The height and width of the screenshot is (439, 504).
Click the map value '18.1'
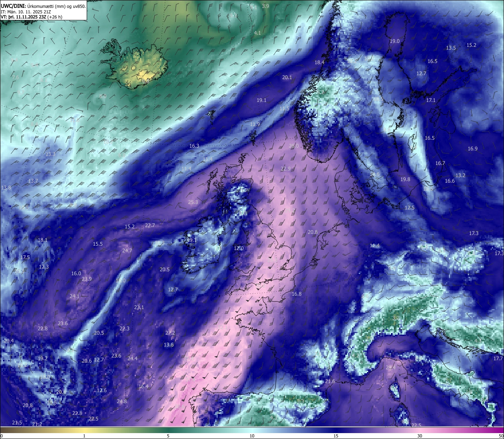43,240
